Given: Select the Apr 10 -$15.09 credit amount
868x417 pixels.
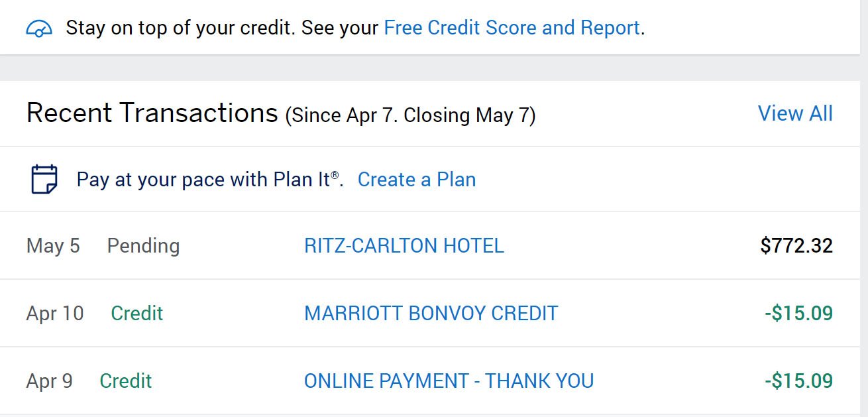Looking at the screenshot, I should (798, 313).
